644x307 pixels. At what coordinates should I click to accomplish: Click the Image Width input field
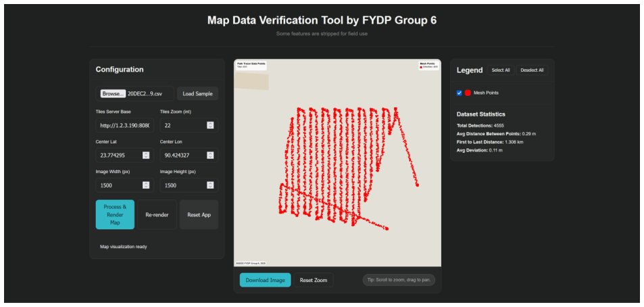click(125, 185)
